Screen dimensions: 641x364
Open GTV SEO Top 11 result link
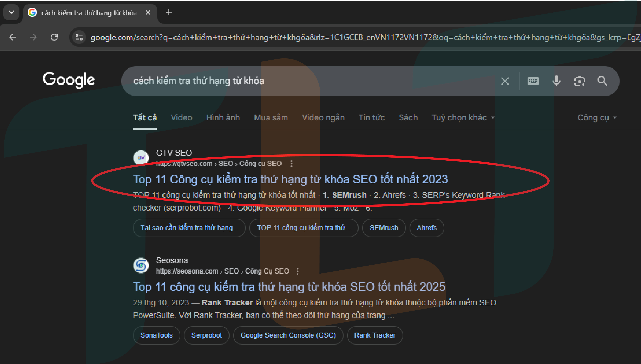pyautogui.click(x=290, y=179)
